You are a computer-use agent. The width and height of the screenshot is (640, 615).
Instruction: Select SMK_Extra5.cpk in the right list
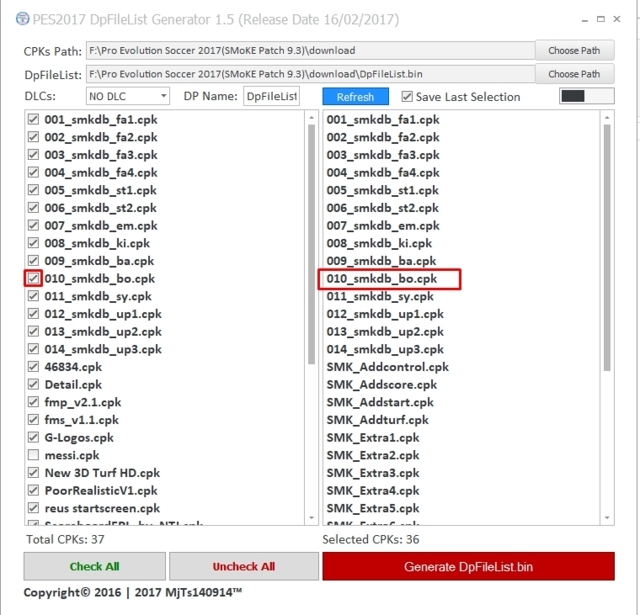click(x=373, y=508)
